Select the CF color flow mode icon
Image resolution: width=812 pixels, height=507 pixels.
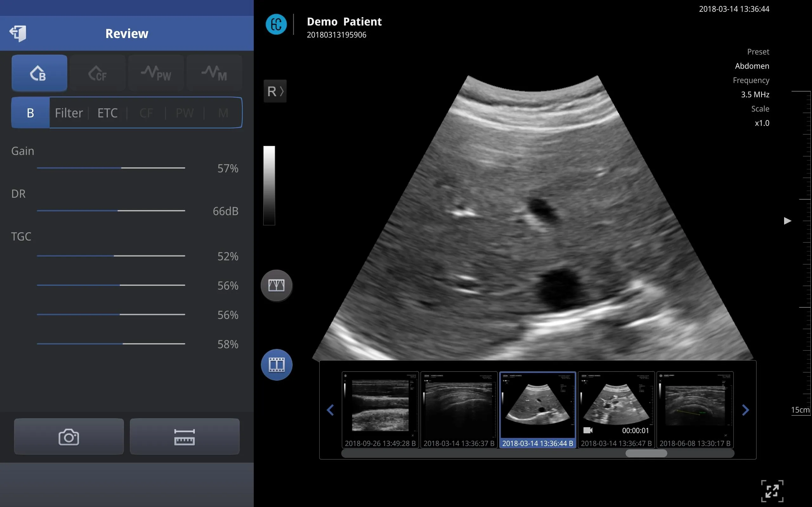coord(98,73)
